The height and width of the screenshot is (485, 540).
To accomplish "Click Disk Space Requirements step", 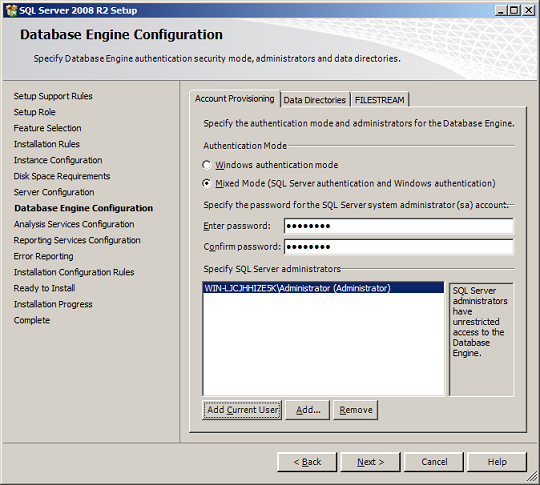I will [62, 176].
